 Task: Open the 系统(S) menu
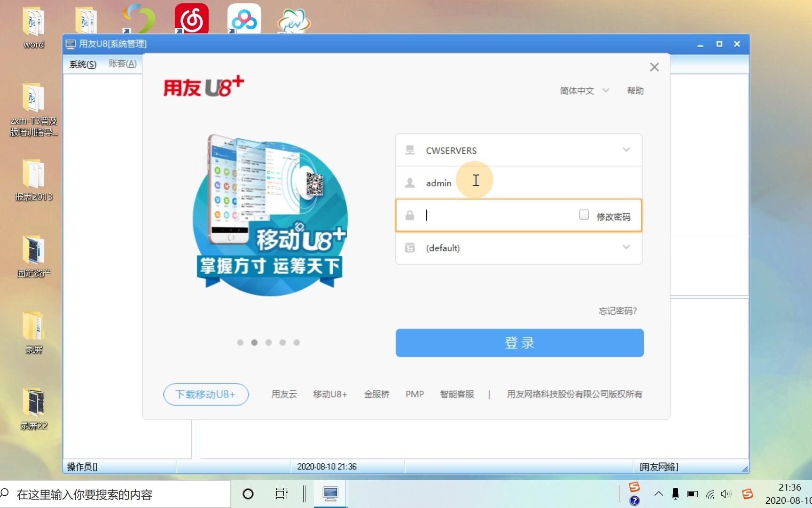tap(83, 64)
